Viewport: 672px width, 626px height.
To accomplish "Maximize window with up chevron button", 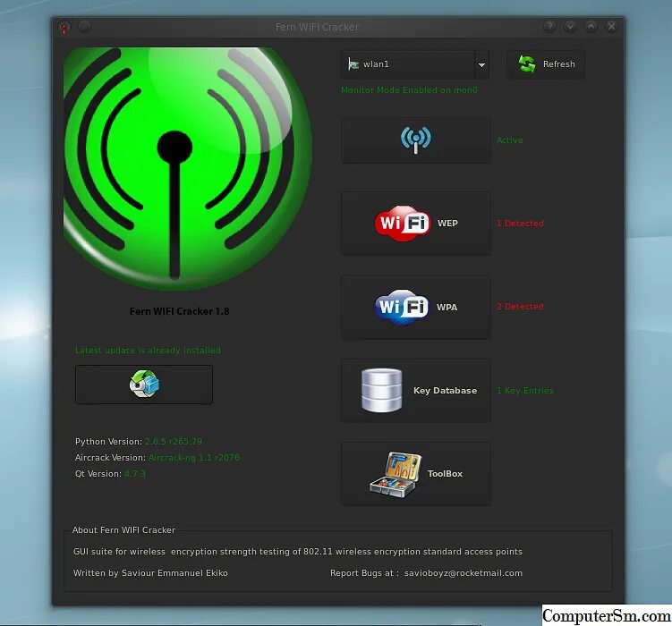I will point(591,27).
